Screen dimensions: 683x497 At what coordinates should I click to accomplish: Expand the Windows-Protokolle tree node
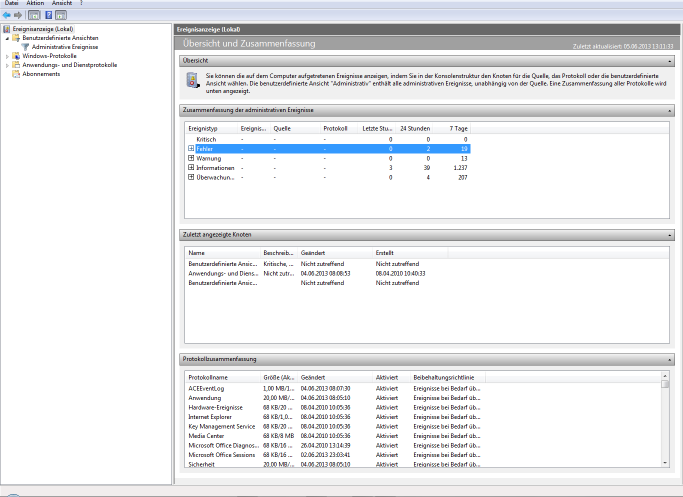pos(7,56)
